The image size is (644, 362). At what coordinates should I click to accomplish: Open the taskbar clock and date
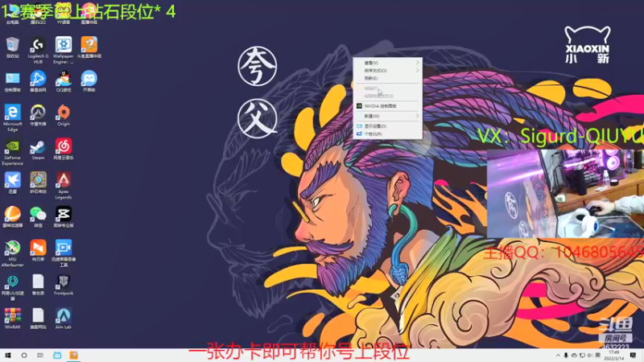614,356
